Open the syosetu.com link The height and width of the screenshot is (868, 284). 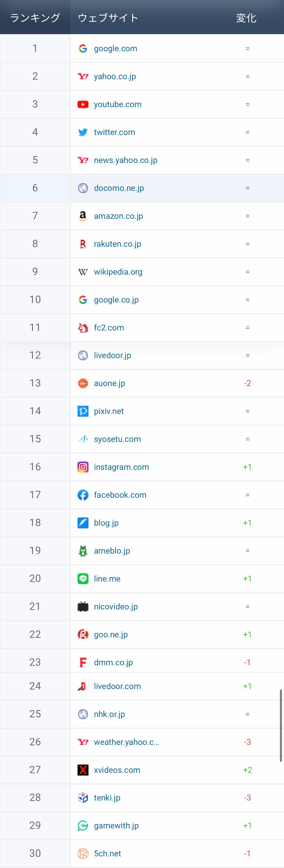[117, 439]
